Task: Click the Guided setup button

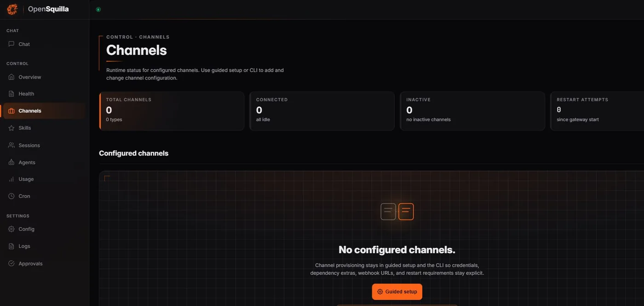Action: pos(397,292)
